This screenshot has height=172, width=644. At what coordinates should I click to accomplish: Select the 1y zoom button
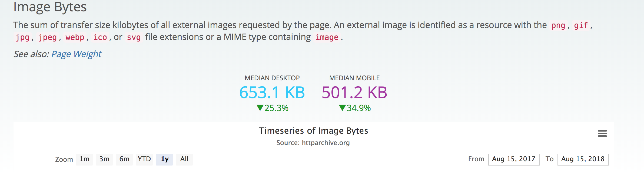tap(164, 159)
